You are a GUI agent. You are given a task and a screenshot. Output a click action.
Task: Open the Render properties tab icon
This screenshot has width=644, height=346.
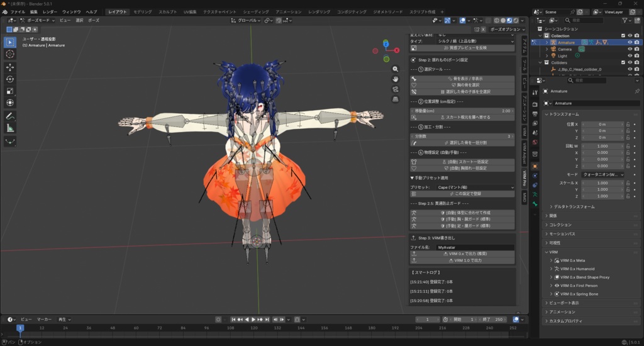[x=535, y=104]
